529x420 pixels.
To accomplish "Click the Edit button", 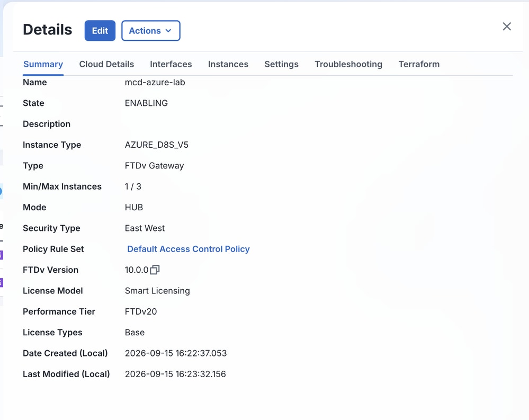I will click(100, 31).
